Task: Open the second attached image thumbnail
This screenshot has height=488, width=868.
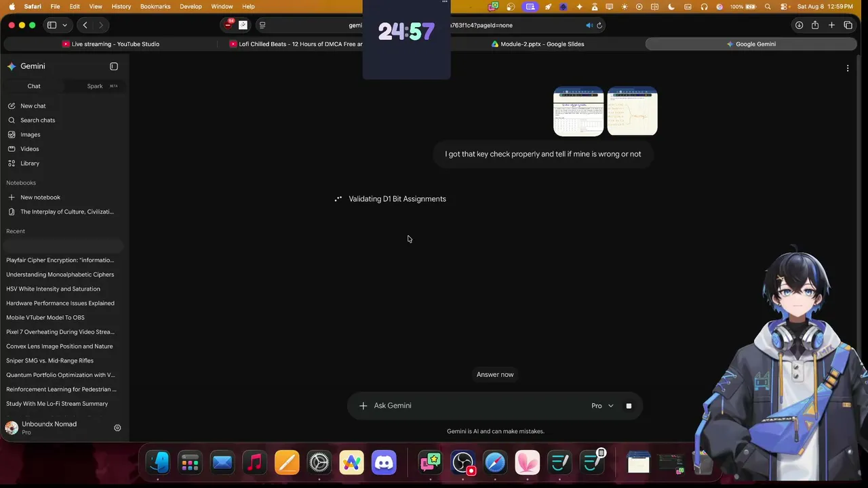Action: click(x=633, y=111)
